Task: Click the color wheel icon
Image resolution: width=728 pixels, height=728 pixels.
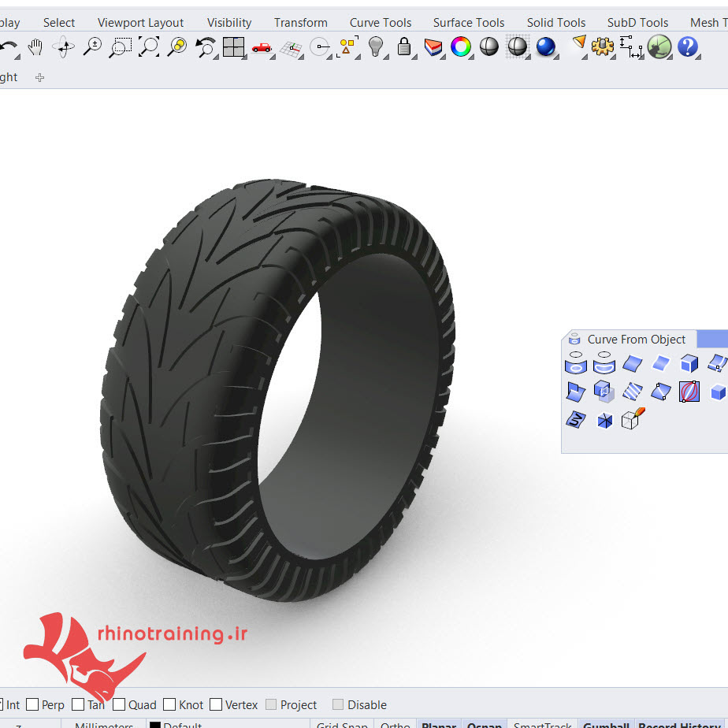Action: [461, 48]
